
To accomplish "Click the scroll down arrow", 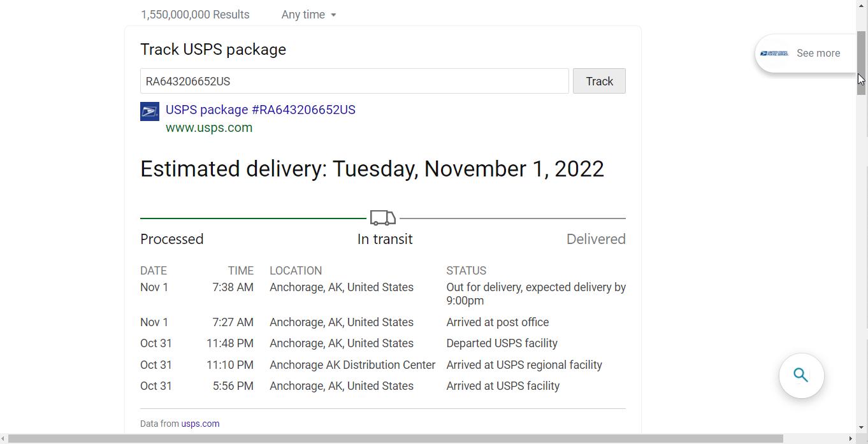I will 861,428.
